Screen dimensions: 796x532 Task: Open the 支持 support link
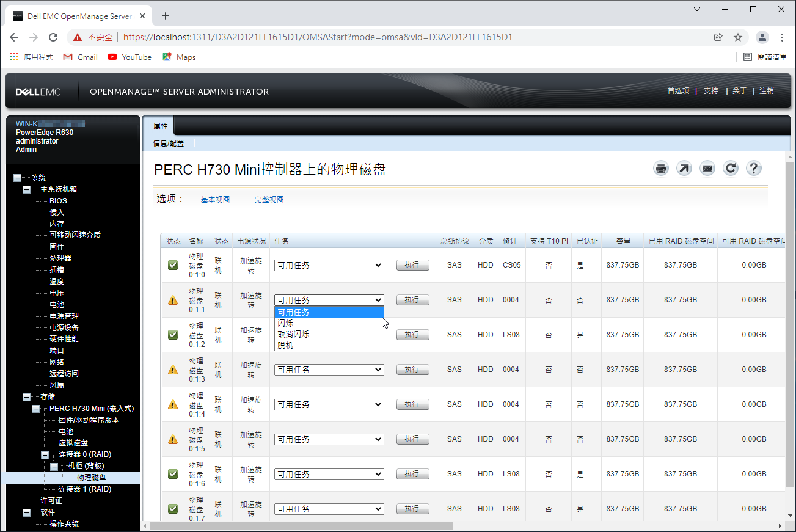point(710,91)
